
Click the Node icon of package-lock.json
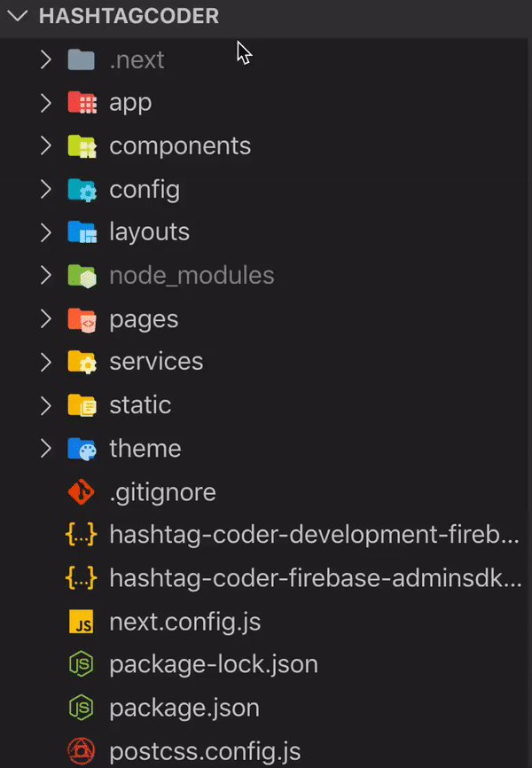pos(82,664)
